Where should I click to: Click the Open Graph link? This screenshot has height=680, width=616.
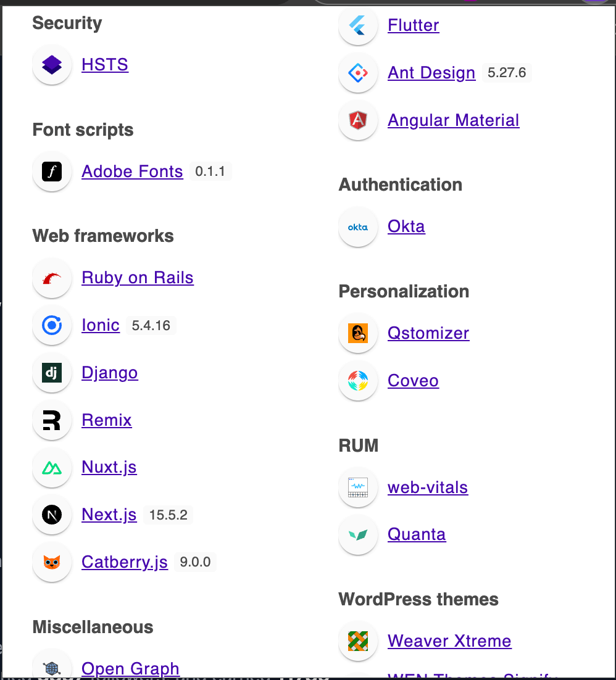130,669
